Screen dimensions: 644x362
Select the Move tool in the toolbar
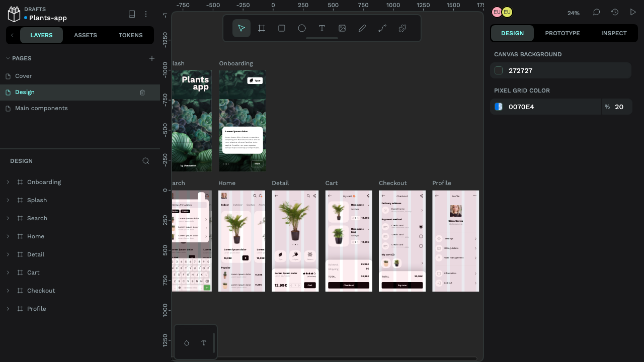(242, 28)
